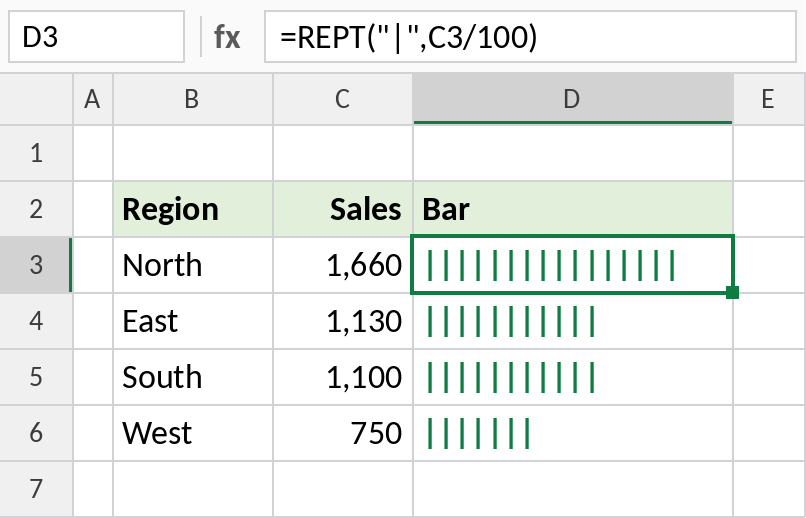Select column A header
The height and width of the screenshot is (518, 806).
coord(93,99)
